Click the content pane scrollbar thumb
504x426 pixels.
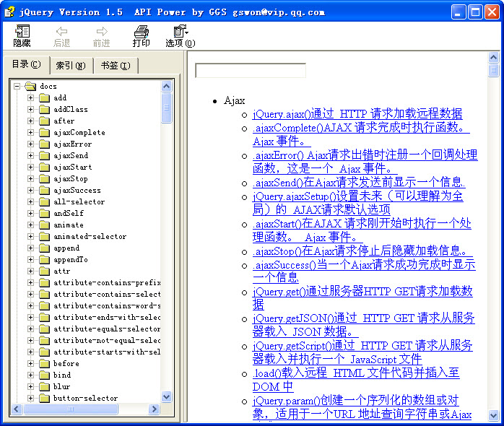pyautogui.click(x=493, y=70)
